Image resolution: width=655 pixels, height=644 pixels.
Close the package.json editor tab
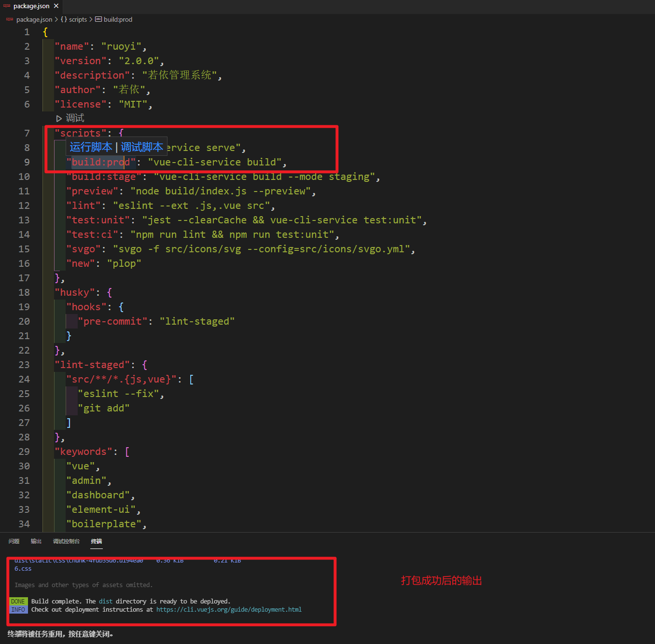(56, 6)
